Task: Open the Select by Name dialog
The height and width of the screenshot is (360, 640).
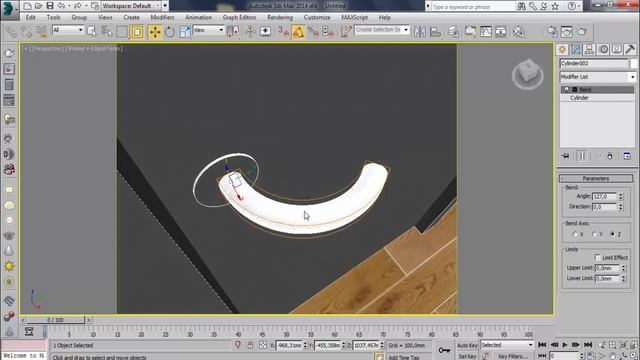Action: click(107, 32)
